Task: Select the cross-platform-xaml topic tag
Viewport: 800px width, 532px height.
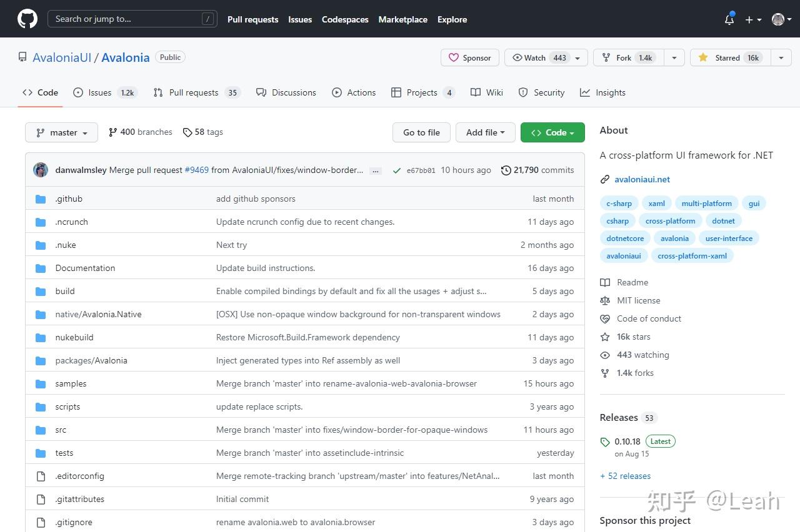Action: [692, 256]
